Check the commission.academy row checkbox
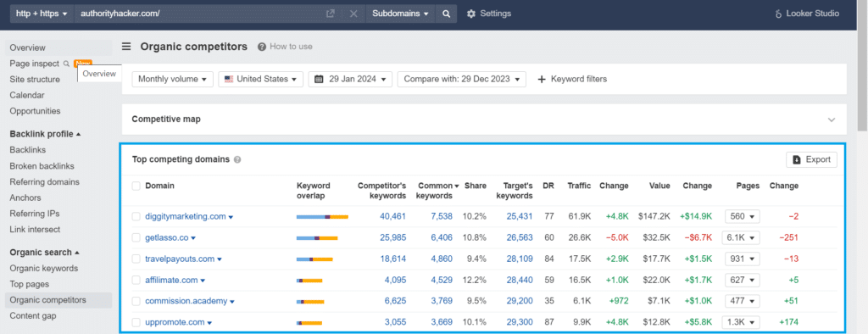The height and width of the screenshot is (334, 868). 136,301
